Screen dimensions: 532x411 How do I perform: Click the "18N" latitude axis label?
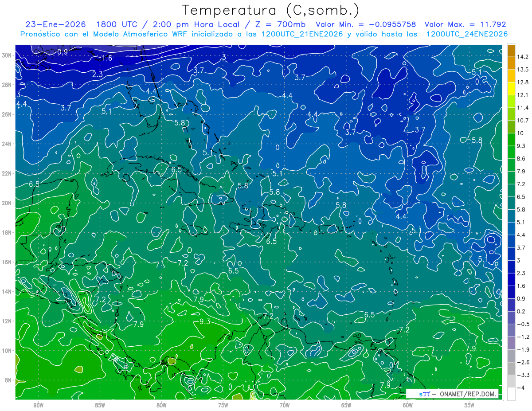click(x=8, y=233)
